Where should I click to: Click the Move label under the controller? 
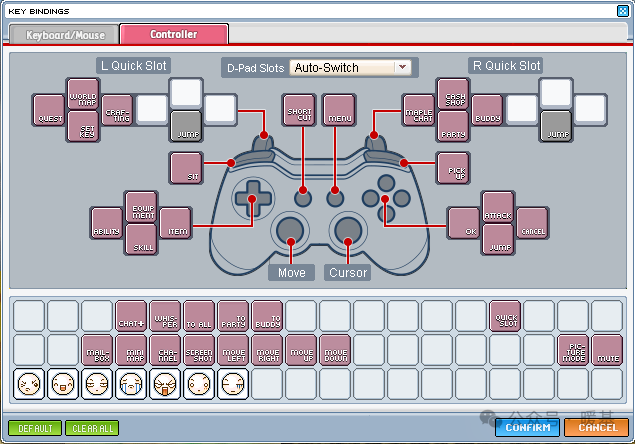pyautogui.click(x=292, y=273)
